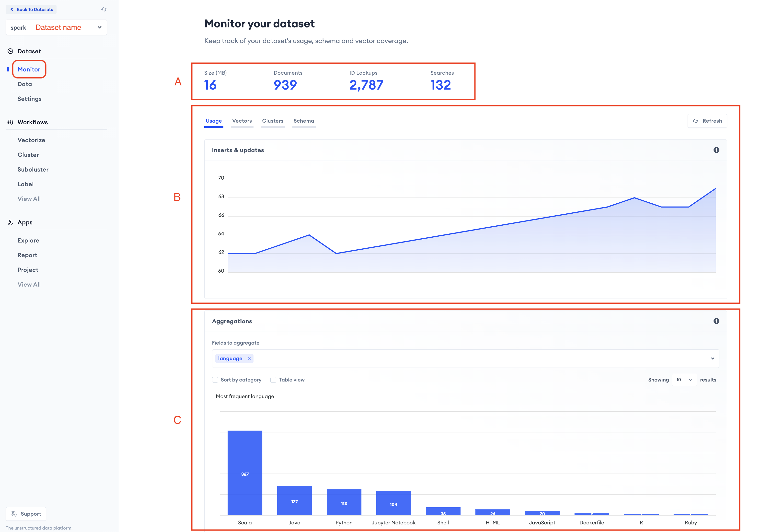Open Vectorize under Workflows

pyautogui.click(x=31, y=140)
